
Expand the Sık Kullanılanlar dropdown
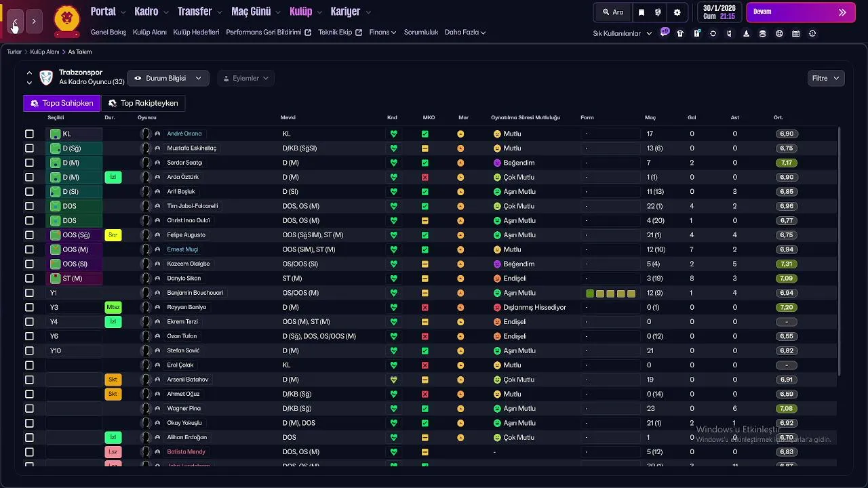point(623,33)
